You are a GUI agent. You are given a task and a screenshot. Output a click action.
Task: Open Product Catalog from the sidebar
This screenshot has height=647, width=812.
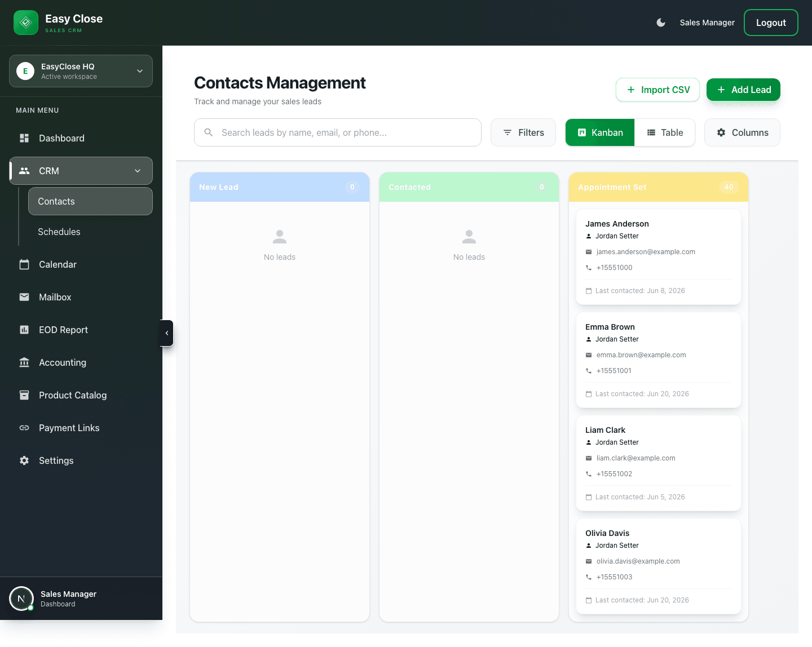pyautogui.click(x=81, y=395)
